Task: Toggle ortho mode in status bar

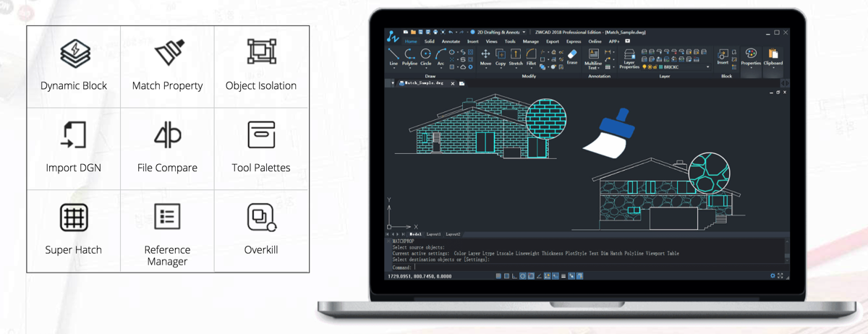Action: point(514,276)
